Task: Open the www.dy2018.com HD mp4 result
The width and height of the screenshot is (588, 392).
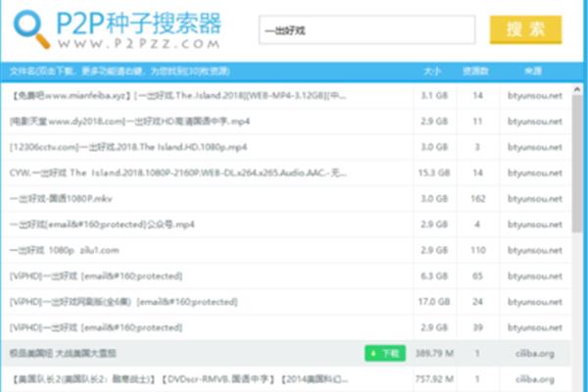Action: pyautogui.click(x=129, y=122)
